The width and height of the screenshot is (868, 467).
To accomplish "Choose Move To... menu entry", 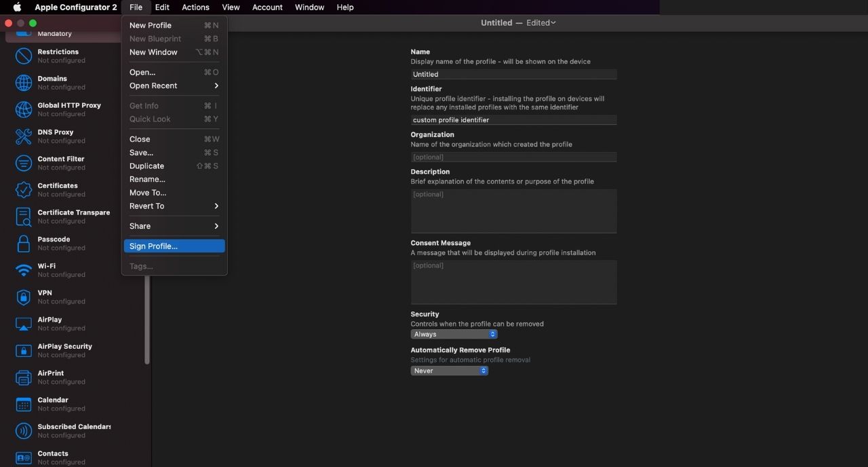I will (174, 193).
